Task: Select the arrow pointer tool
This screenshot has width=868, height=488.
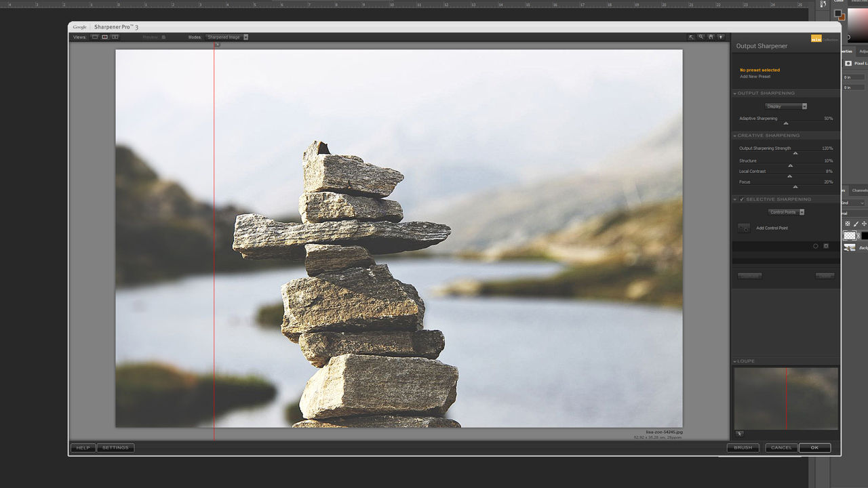Action: click(691, 37)
